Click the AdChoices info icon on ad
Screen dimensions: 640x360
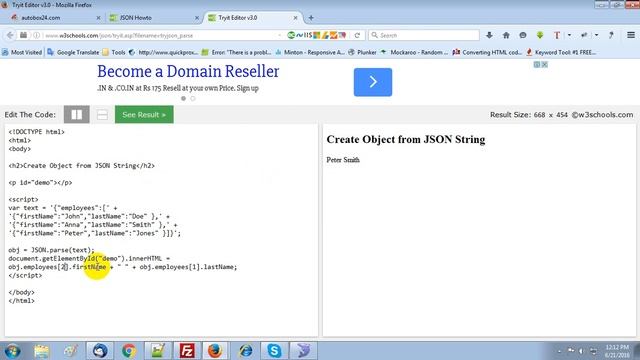pos(537,64)
